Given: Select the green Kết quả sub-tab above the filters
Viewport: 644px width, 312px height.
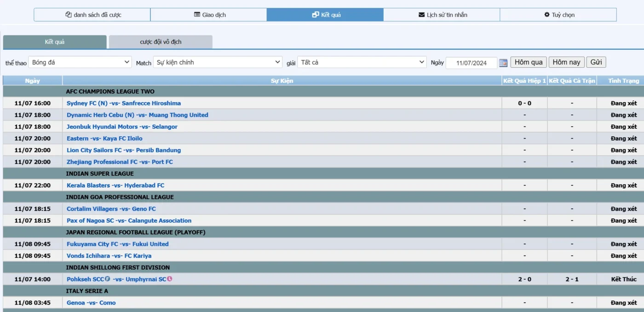Looking at the screenshot, I should pos(55,42).
